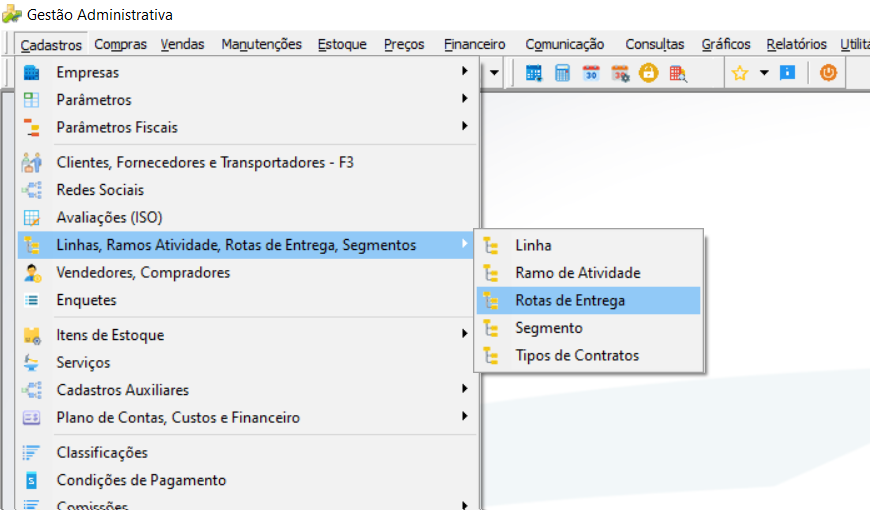Open the Estoque menu
Screen dimensions: 870x510
point(342,44)
